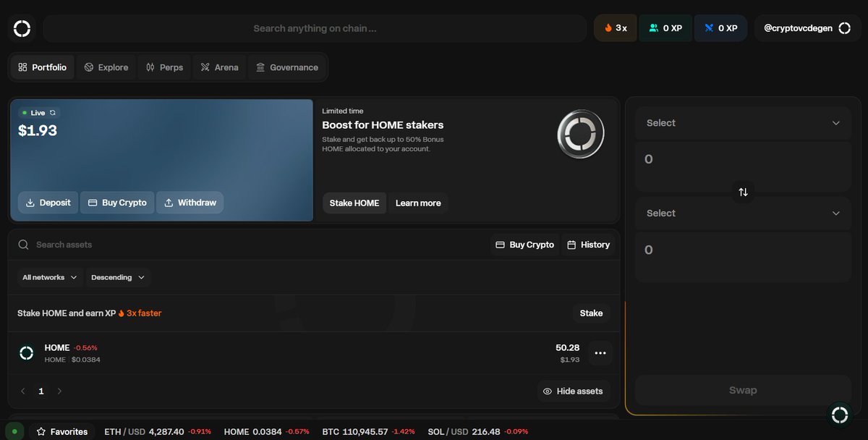This screenshot has width=868, height=440.
Task: Open chat via the bottom-right circular icon
Action: pyautogui.click(x=839, y=415)
